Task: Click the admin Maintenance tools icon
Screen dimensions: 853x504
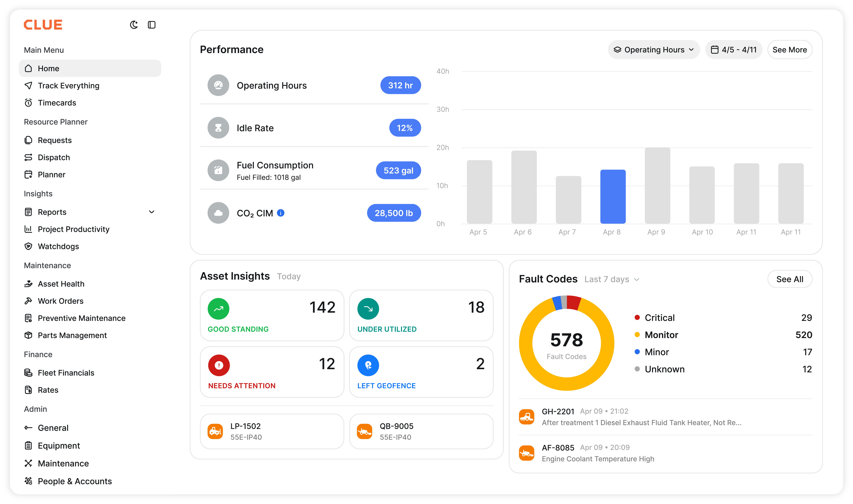Action: [x=29, y=464]
